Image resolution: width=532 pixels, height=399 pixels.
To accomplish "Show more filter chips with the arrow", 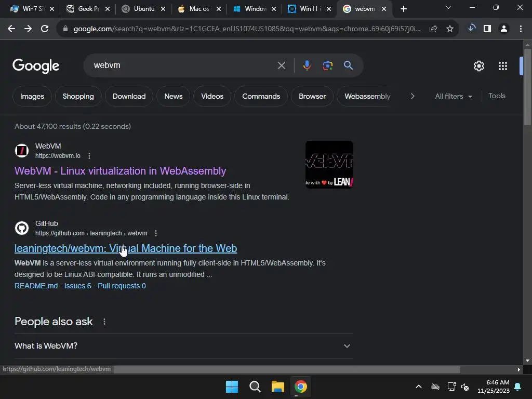I will click(413, 96).
